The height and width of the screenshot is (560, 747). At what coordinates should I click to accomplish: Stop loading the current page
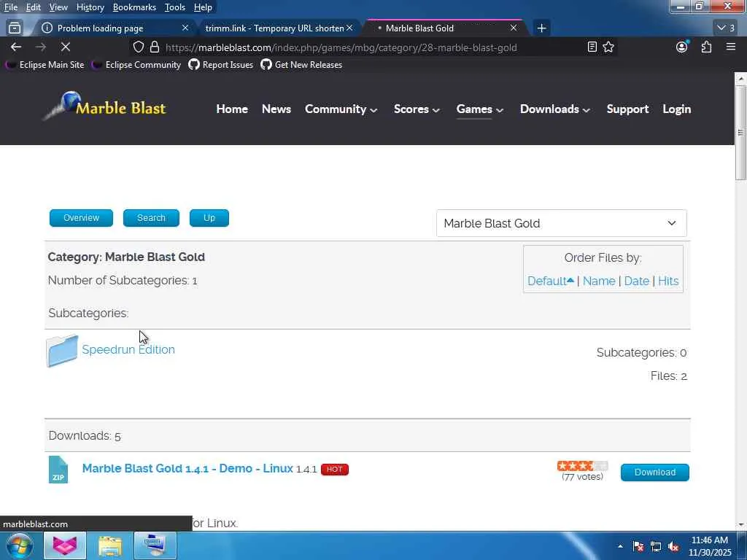(x=65, y=47)
